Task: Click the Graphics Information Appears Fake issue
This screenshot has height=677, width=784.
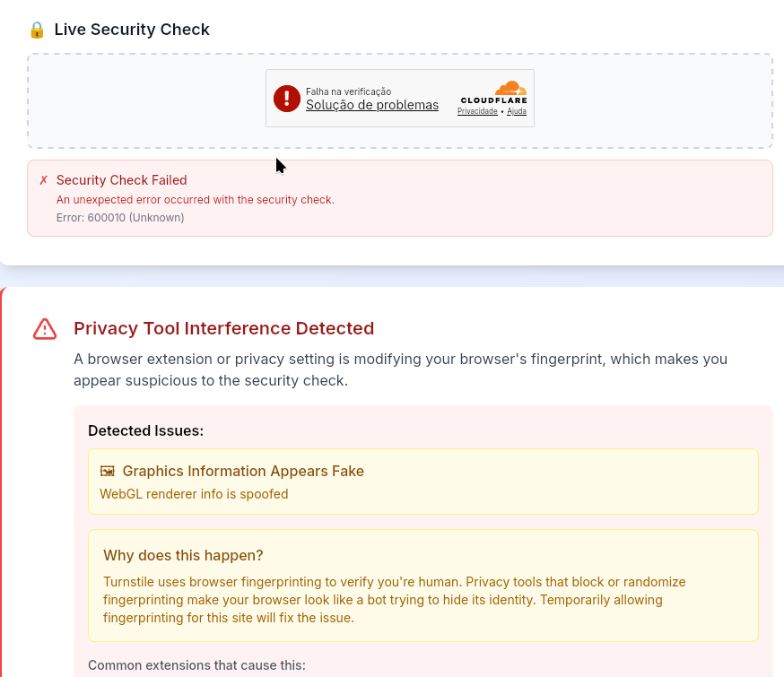Action: tap(243, 471)
